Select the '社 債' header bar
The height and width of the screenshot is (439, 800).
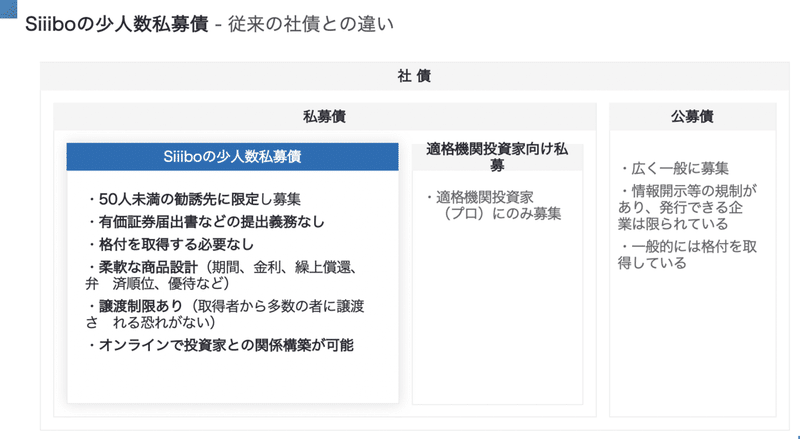tap(414, 76)
